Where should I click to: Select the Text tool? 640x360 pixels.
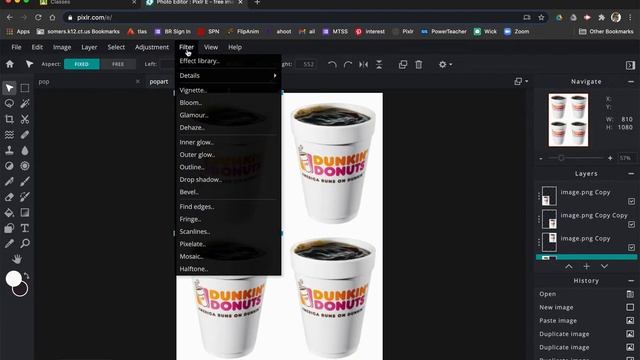[25, 228]
